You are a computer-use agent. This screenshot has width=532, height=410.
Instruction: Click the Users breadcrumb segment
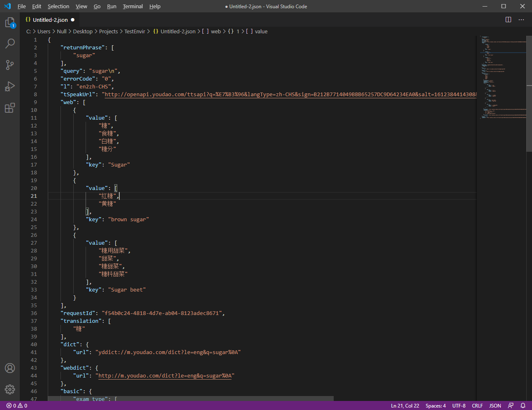(x=44, y=31)
